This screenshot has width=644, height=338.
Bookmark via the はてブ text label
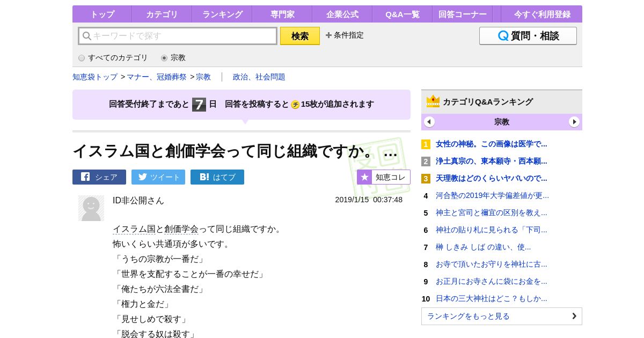coord(224,177)
